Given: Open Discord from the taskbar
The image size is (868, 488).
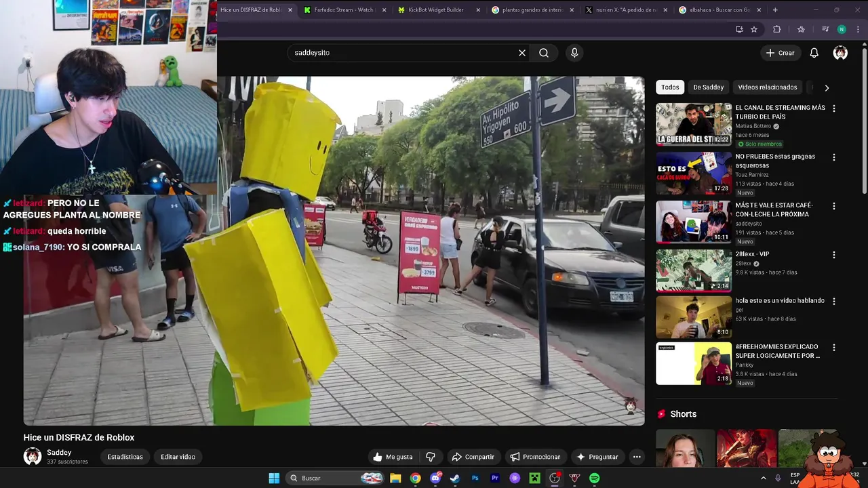Looking at the screenshot, I should (435, 478).
